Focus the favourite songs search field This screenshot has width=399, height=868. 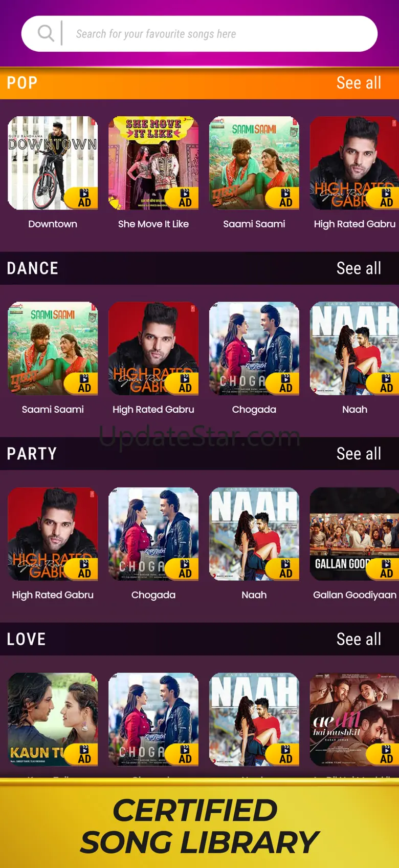tap(199, 34)
